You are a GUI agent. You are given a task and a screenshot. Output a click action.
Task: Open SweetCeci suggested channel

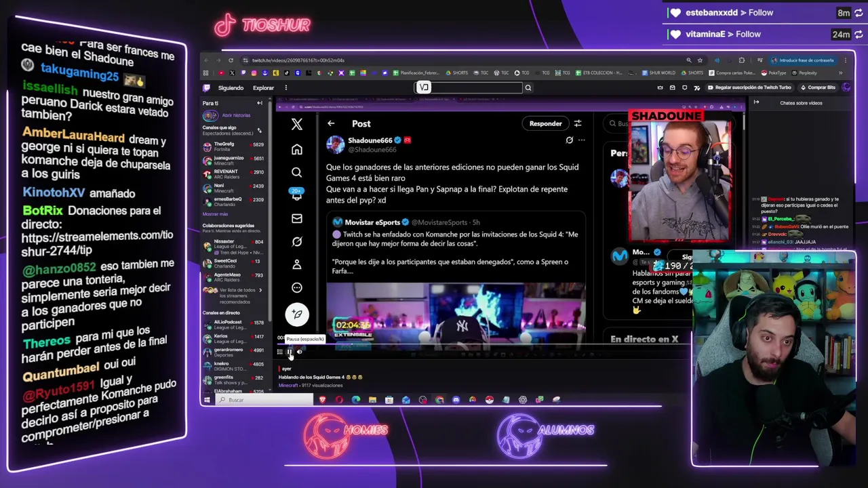click(x=234, y=263)
